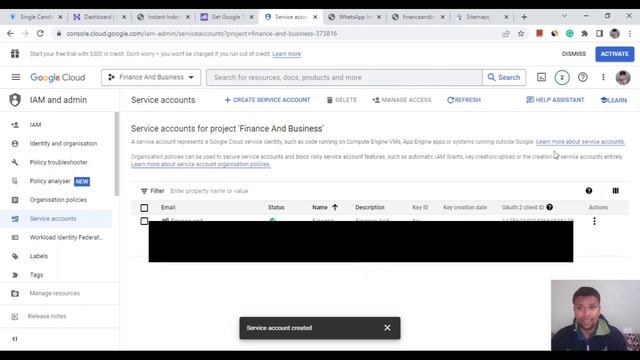This screenshot has height=360, width=640.
Task: Tick the checkbox for the Finance service account row
Action: tap(144, 221)
